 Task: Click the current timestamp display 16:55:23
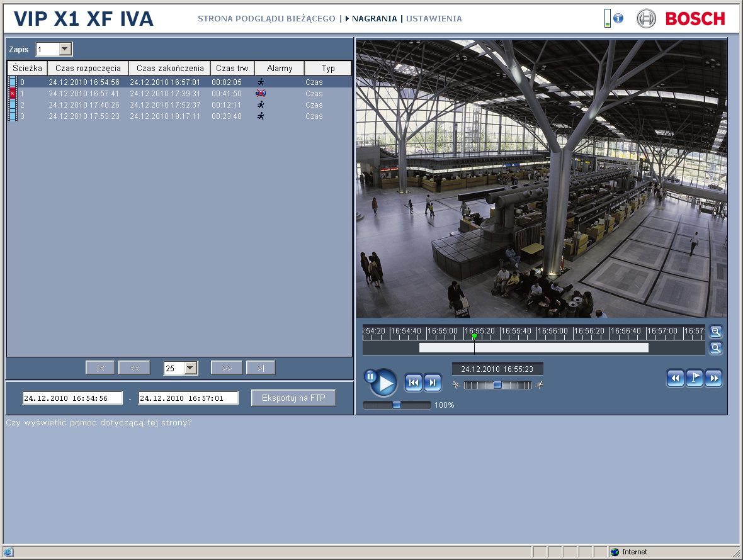(x=497, y=369)
